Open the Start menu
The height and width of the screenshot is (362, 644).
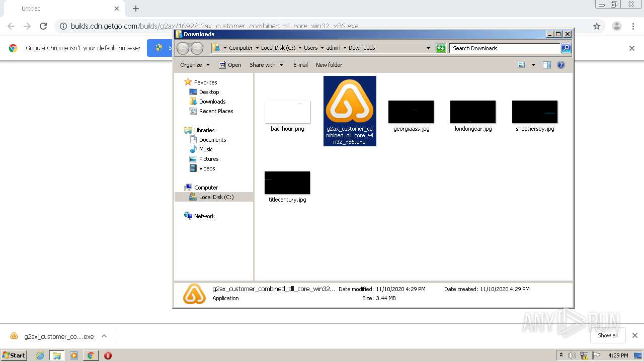click(x=14, y=355)
